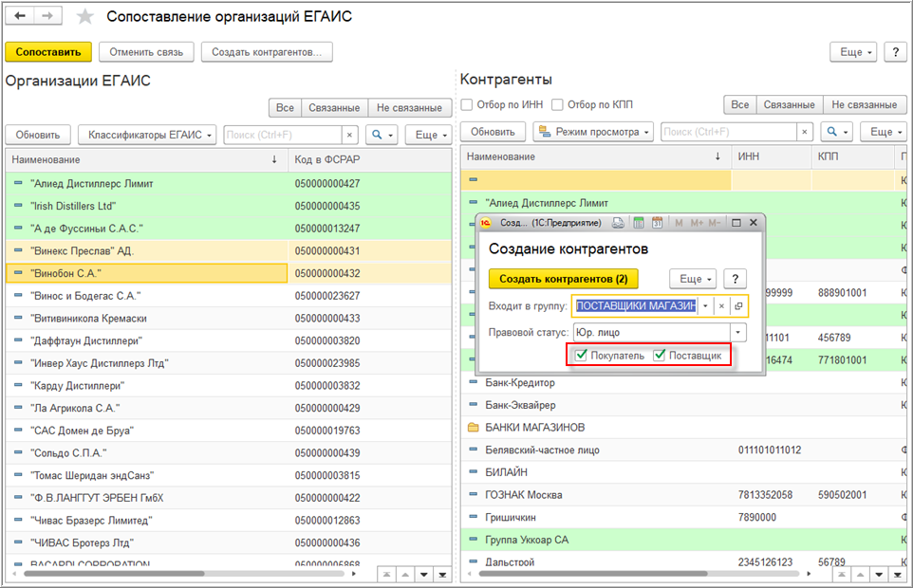Filter Контрагенты panel to Связанные
The width and height of the screenshot is (913, 588).
click(x=790, y=104)
